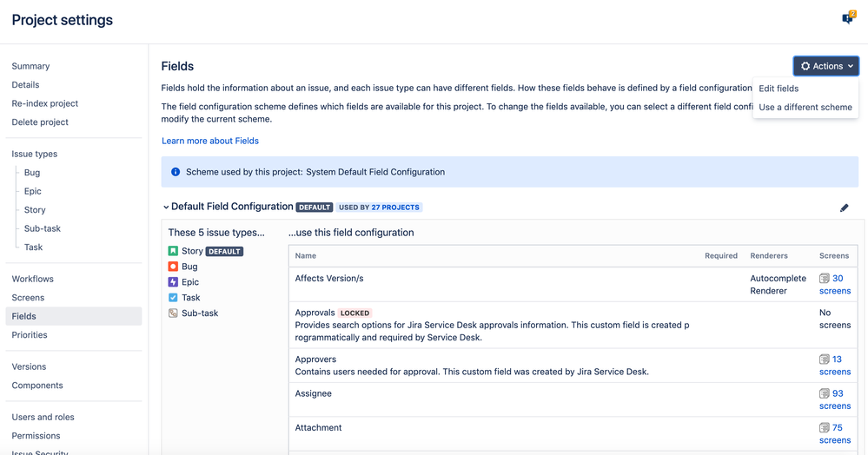The height and width of the screenshot is (455, 868).
Task: Click the Renderers column header
Action: 769,256
